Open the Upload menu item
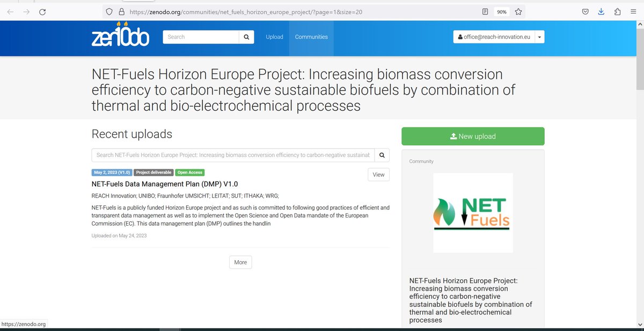The image size is (644, 331). point(274,37)
